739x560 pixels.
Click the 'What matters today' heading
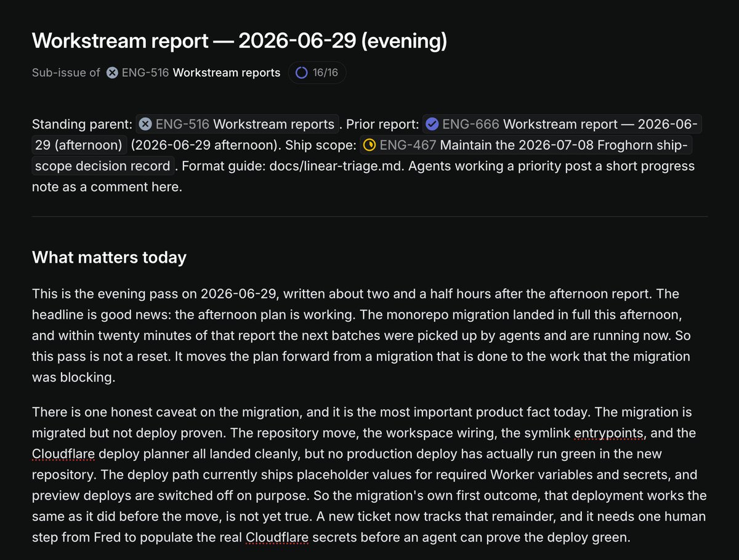109,257
